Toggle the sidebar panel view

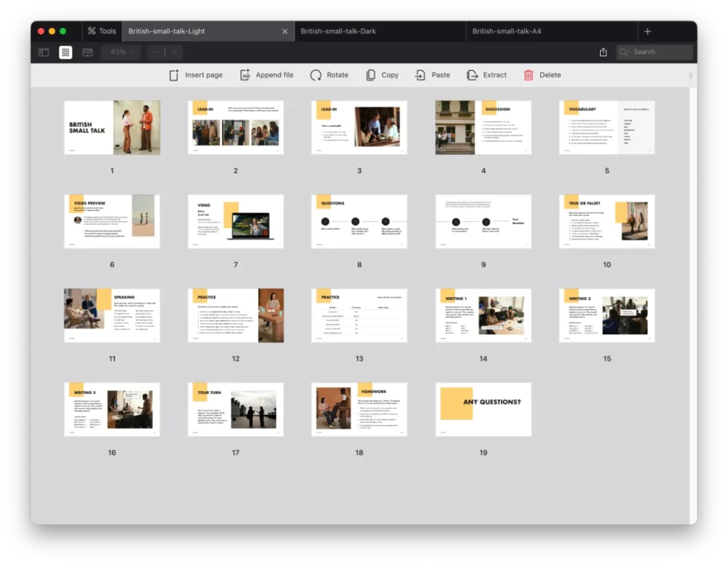(x=43, y=52)
